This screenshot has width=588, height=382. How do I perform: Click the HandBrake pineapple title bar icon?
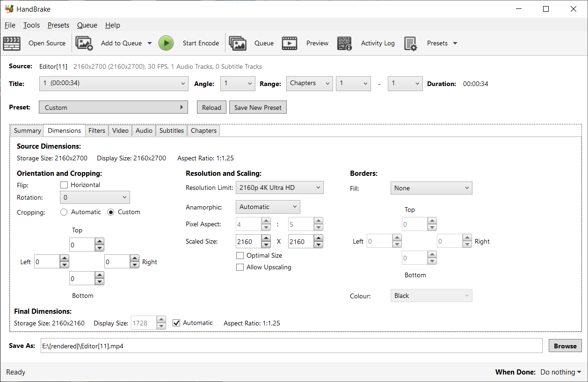(x=9, y=8)
